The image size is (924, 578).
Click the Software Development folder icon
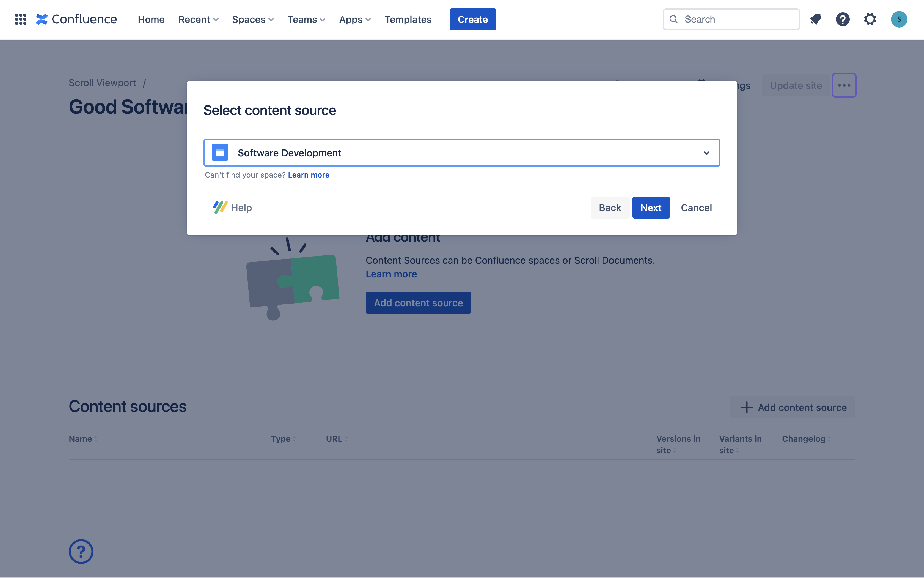(220, 152)
